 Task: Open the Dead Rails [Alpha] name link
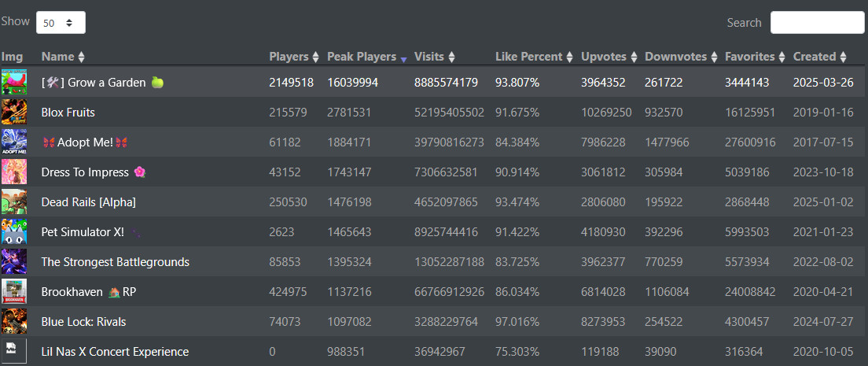click(89, 202)
